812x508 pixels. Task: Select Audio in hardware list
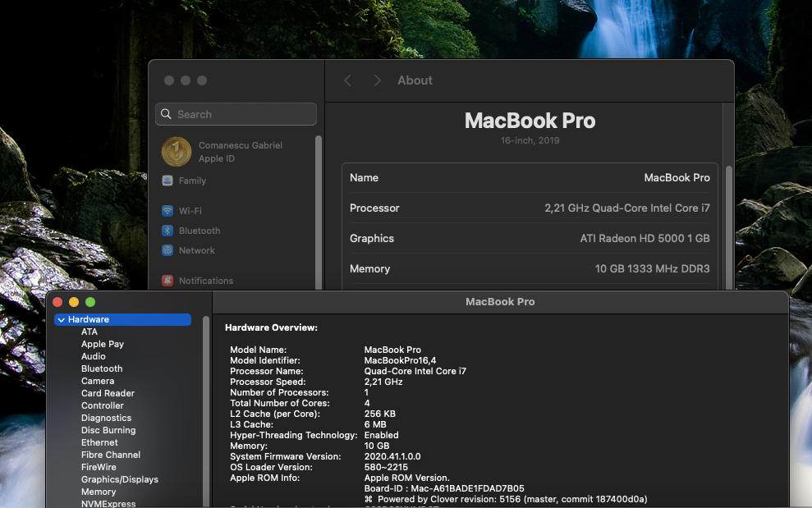click(94, 356)
